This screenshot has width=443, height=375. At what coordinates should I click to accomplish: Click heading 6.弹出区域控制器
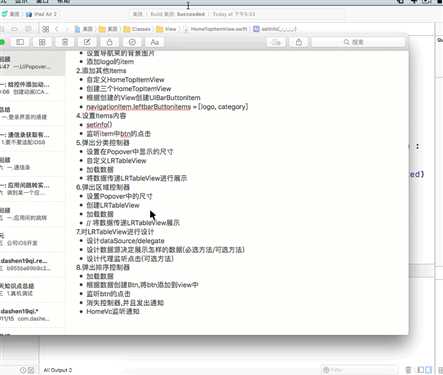[x=103, y=187]
